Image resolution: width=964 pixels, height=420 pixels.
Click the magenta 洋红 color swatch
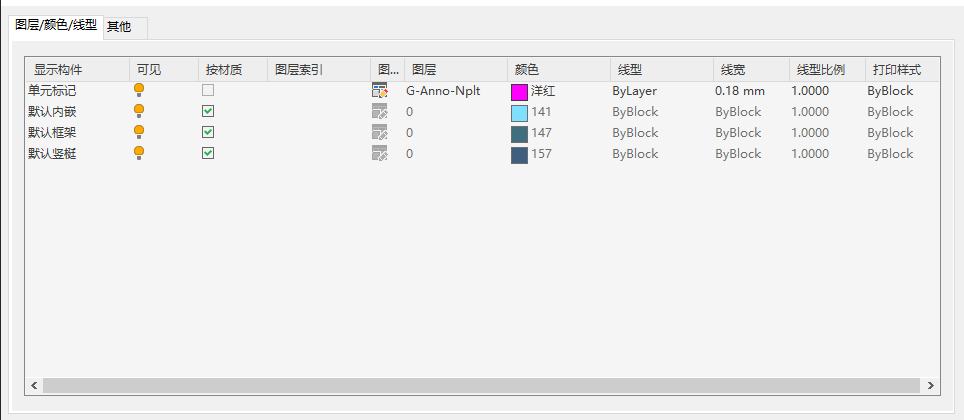519,91
